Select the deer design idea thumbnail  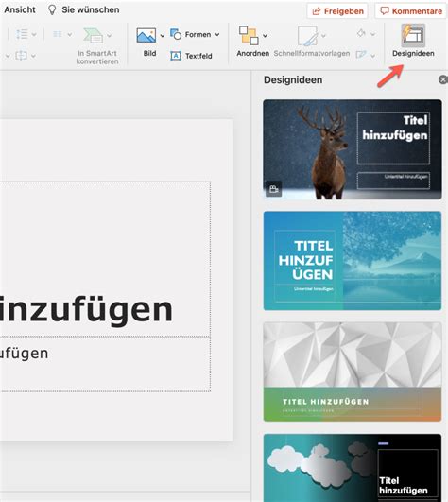tap(353, 149)
